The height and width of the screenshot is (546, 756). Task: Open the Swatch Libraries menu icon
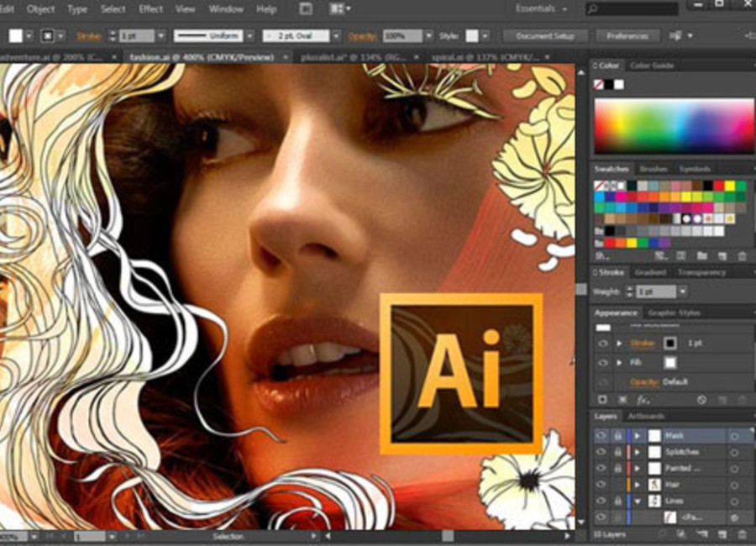(601, 255)
